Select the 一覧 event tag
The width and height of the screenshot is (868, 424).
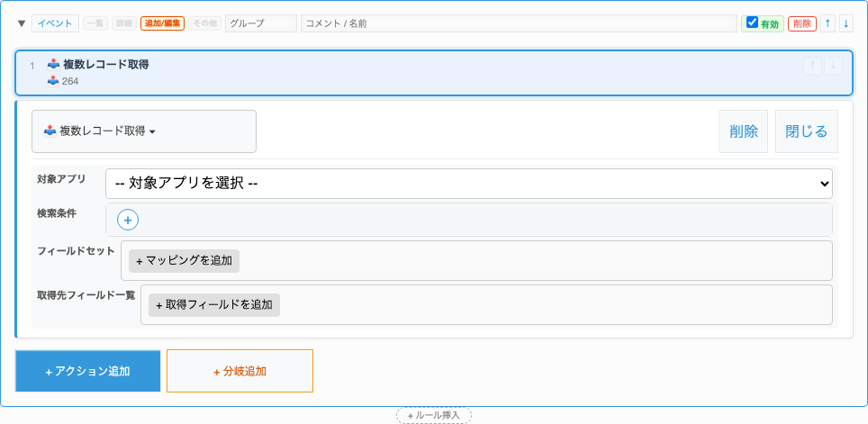click(95, 23)
